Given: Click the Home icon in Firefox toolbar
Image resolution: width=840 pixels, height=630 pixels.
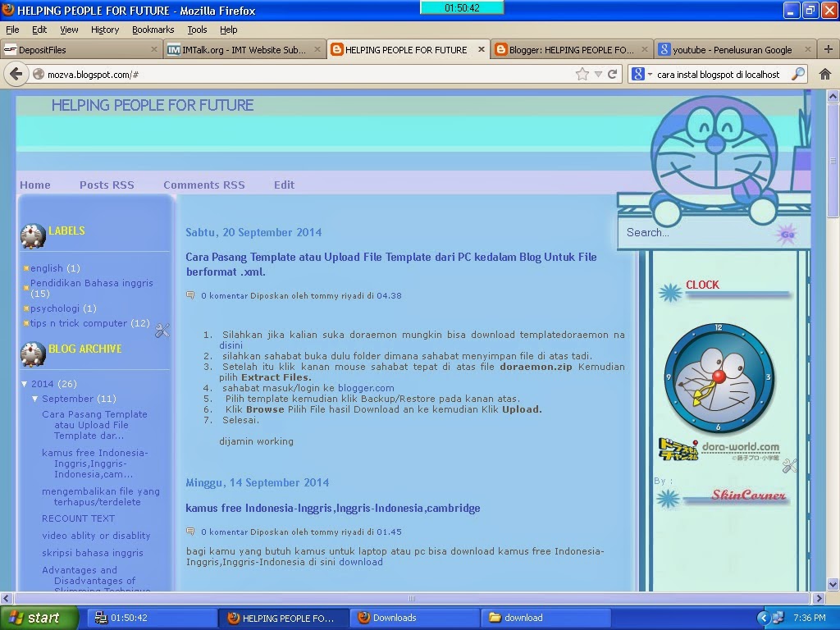Looking at the screenshot, I should tap(825, 73).
